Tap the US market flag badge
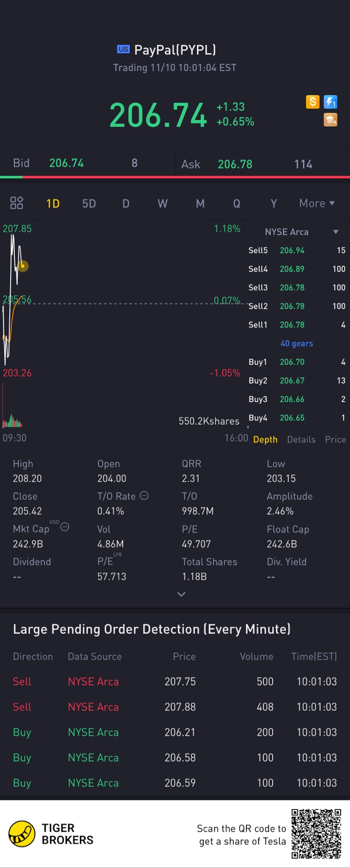Image resolution: width=350 pixels, height=868 pixels. tap(123, 49)
